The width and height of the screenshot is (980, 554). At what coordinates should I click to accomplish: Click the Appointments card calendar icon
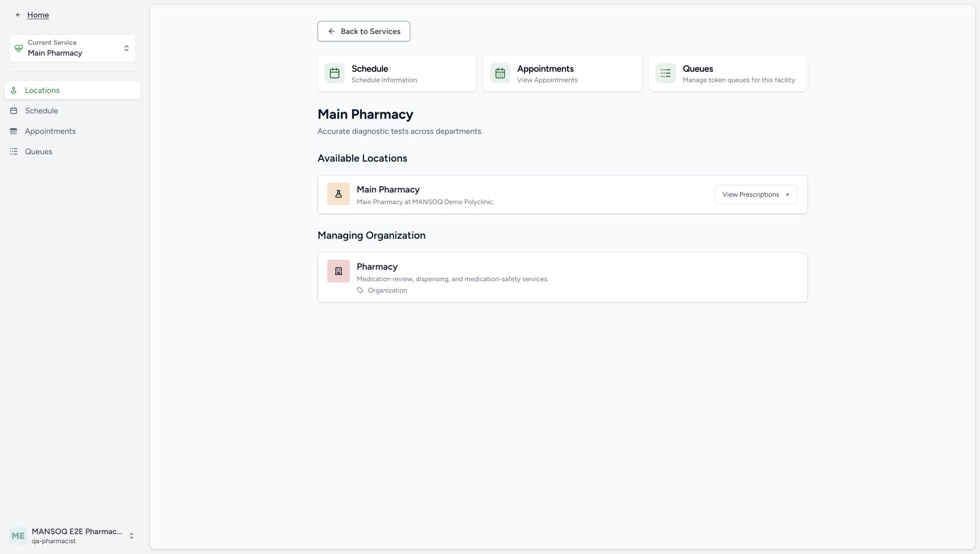click(x=500, y=73)
